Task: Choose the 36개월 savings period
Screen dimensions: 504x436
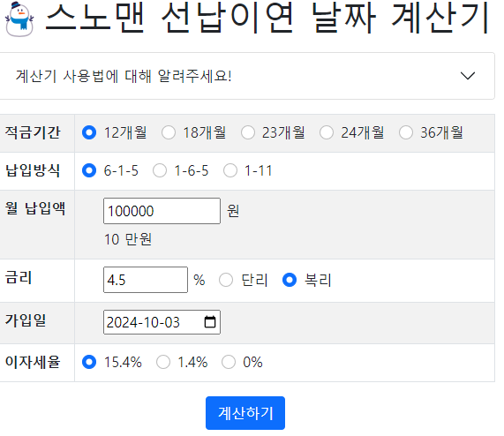Action: pos(406,132)
